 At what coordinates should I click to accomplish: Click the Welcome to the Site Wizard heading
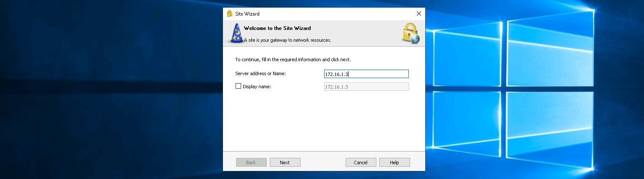277,28
